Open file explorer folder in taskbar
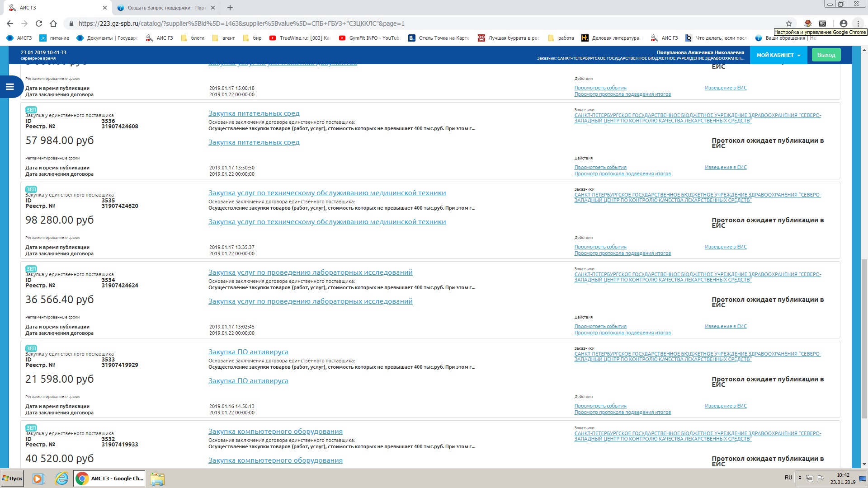 157,479
